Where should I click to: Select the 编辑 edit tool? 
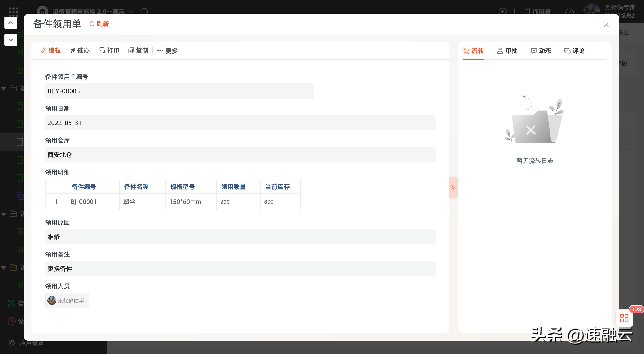tap(51, 51)
